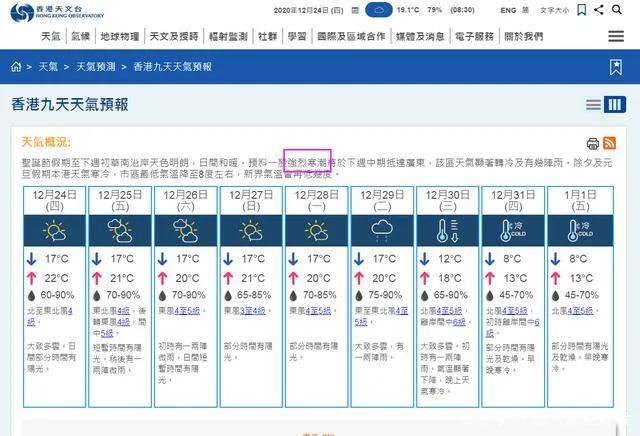
Task: Open the 輻射監測 menu
Action: (x=228, y=36)
